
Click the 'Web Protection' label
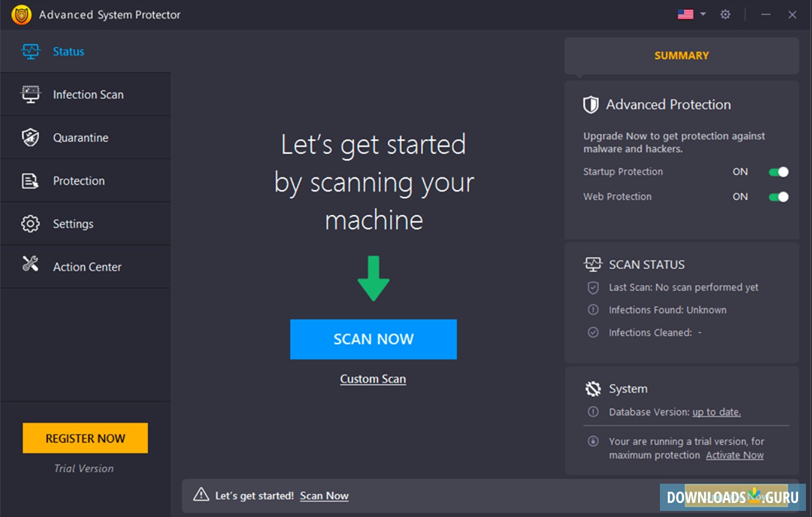617,197
